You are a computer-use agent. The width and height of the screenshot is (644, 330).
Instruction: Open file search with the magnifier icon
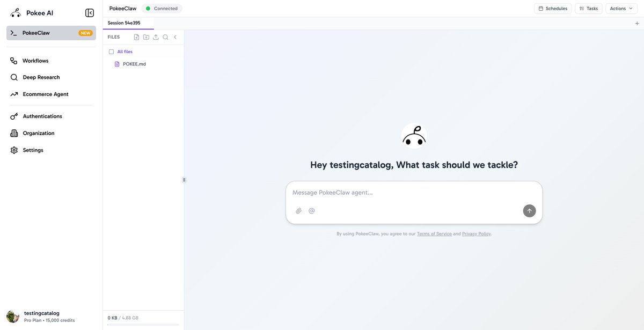coord(165,37)
